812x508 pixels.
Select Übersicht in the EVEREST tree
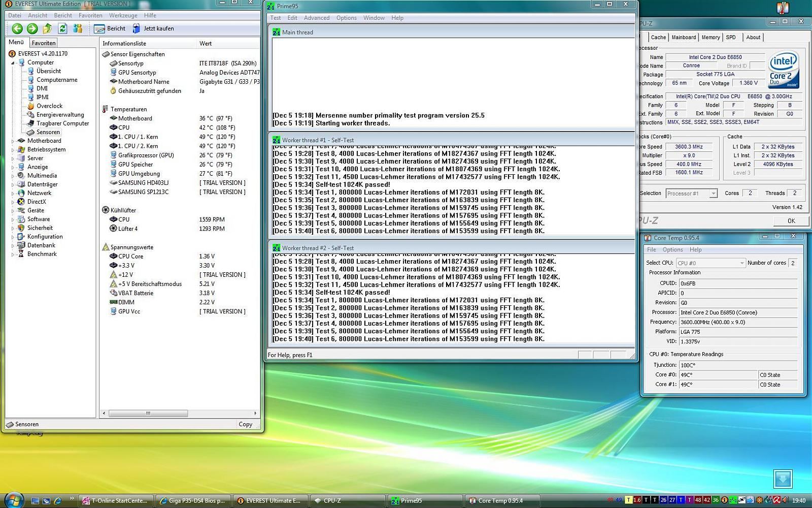click(49, 71)
